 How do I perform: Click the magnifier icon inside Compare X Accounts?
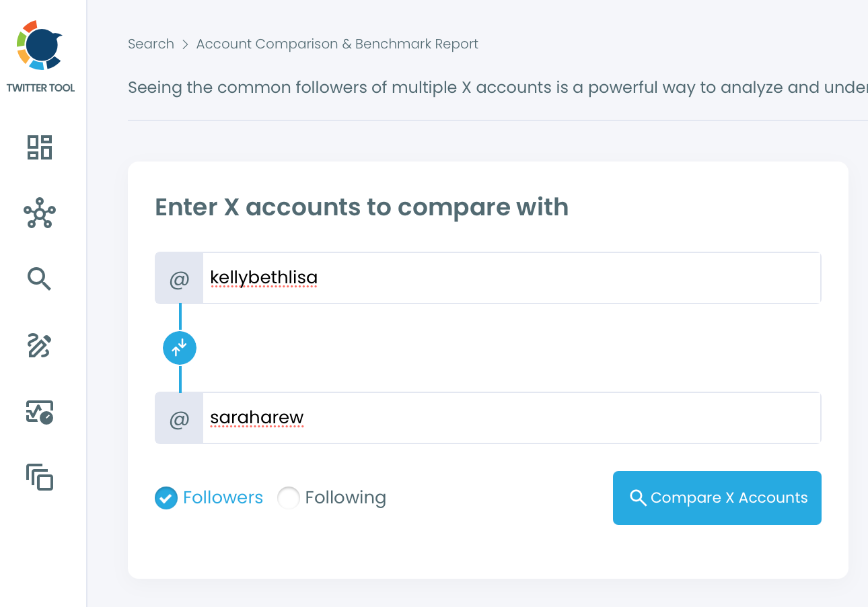[x=637, y=497]
